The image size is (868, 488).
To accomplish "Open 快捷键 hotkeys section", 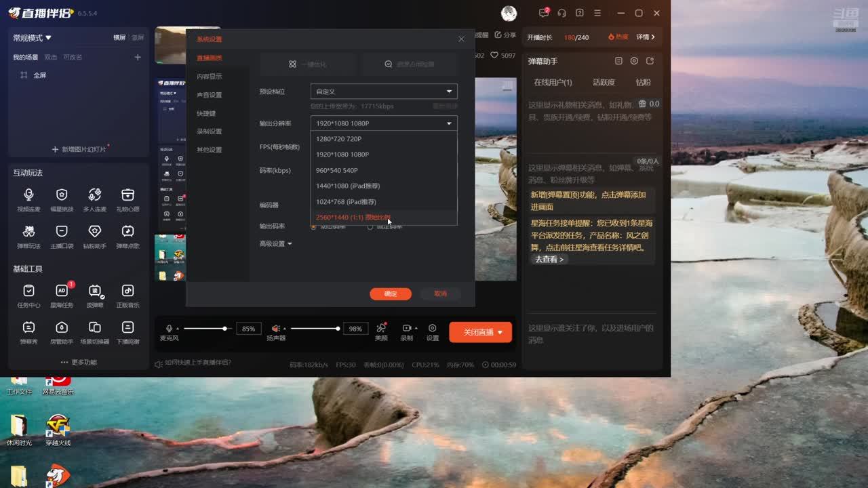I will coord(206,113).
